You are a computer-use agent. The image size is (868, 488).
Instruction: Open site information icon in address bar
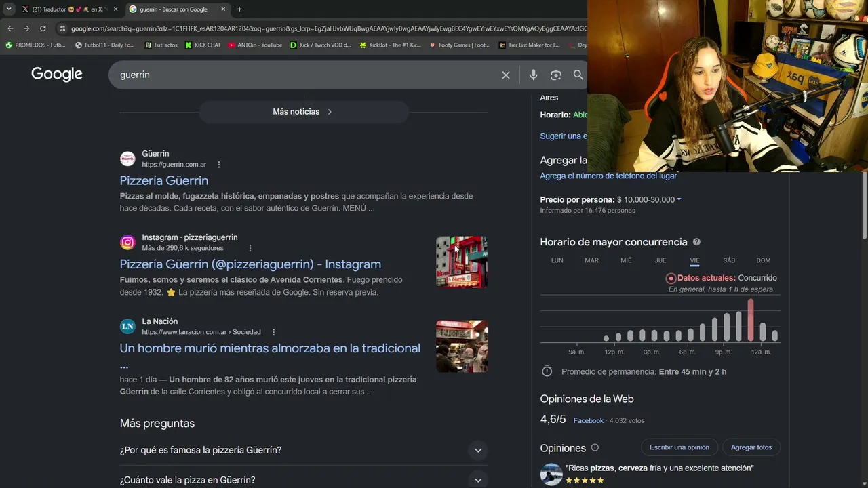[x=62, y=28]
